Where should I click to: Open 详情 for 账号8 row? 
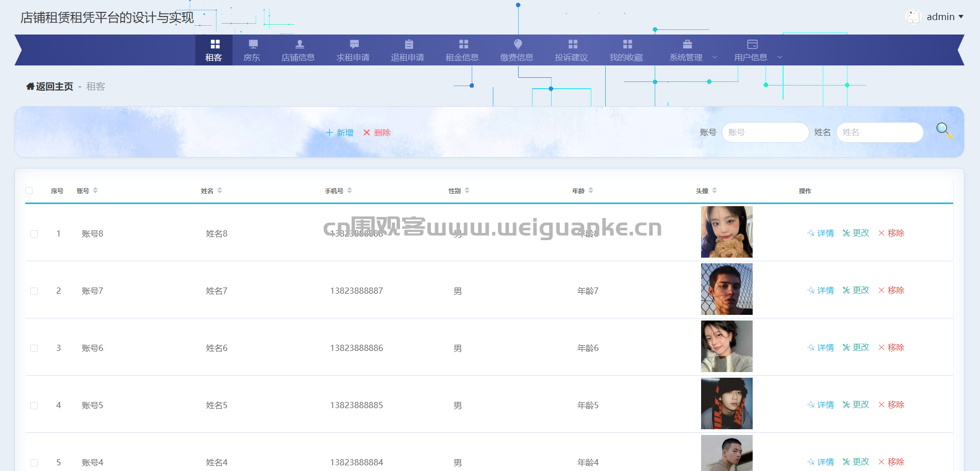point(821,233)
